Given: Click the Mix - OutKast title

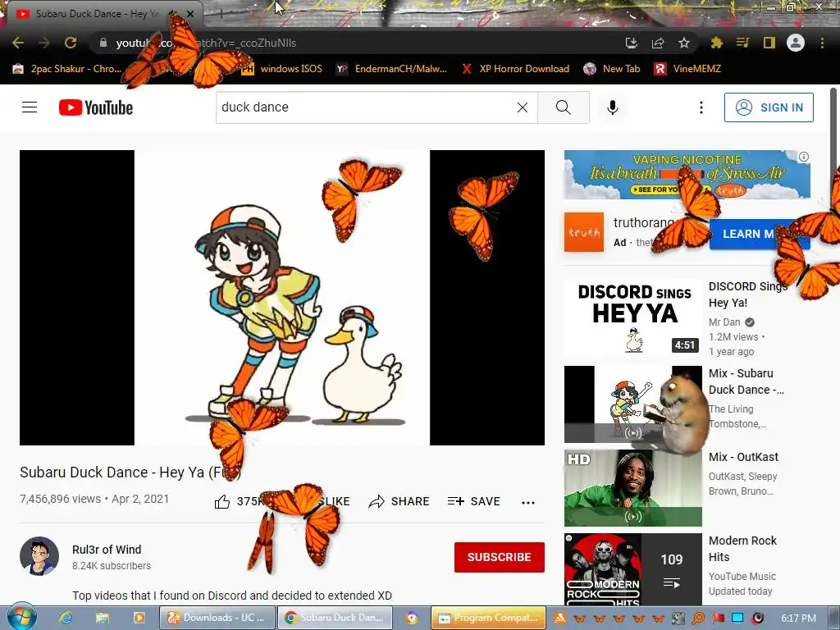Looking at the screenshot, I should click(x=743, y=457).
